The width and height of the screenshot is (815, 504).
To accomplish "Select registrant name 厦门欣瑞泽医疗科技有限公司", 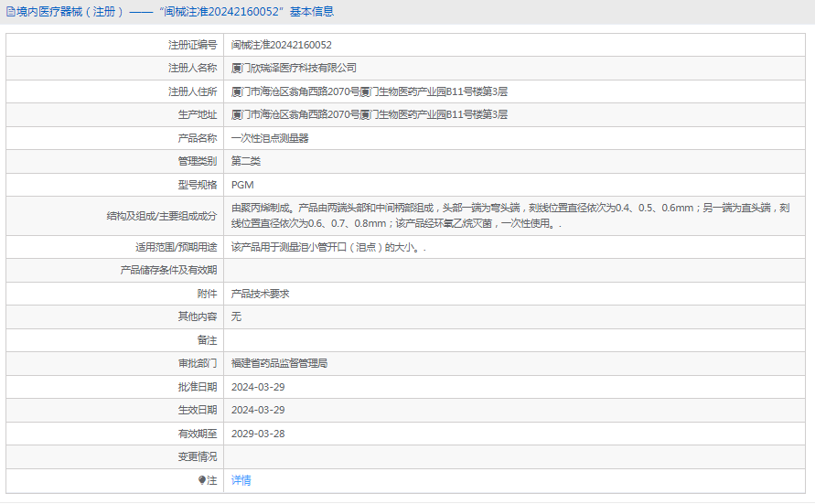I will coord(294,68).
